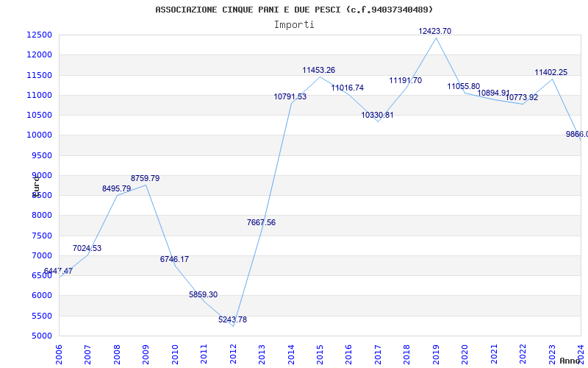Click the y-axis value 5500
The width and height of the screenshot is (588, 368).
pos(41,316)
